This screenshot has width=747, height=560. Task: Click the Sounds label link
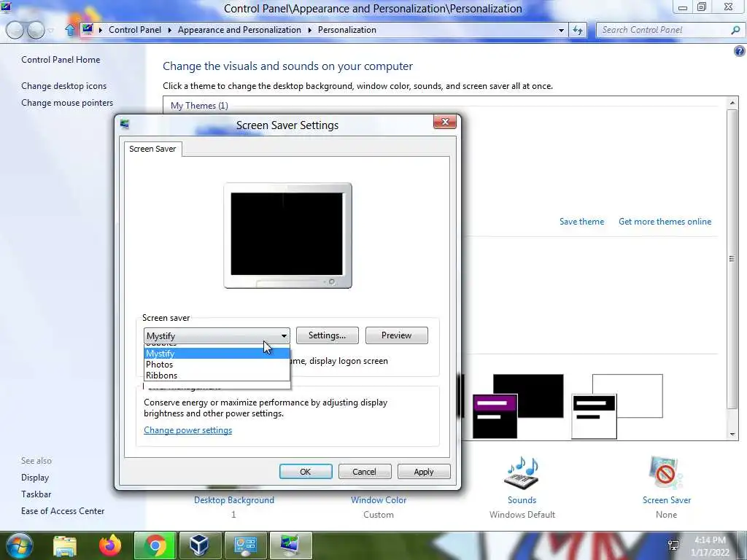[522, 500]
